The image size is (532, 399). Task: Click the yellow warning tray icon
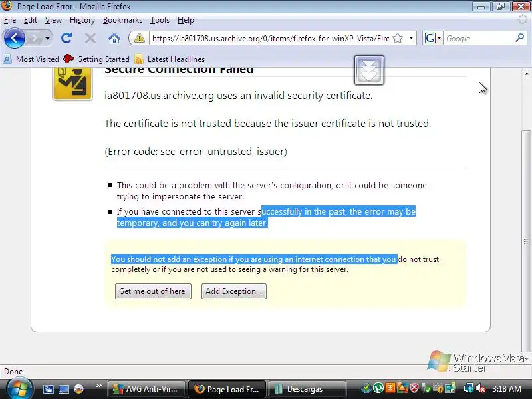tap(402, 388)
